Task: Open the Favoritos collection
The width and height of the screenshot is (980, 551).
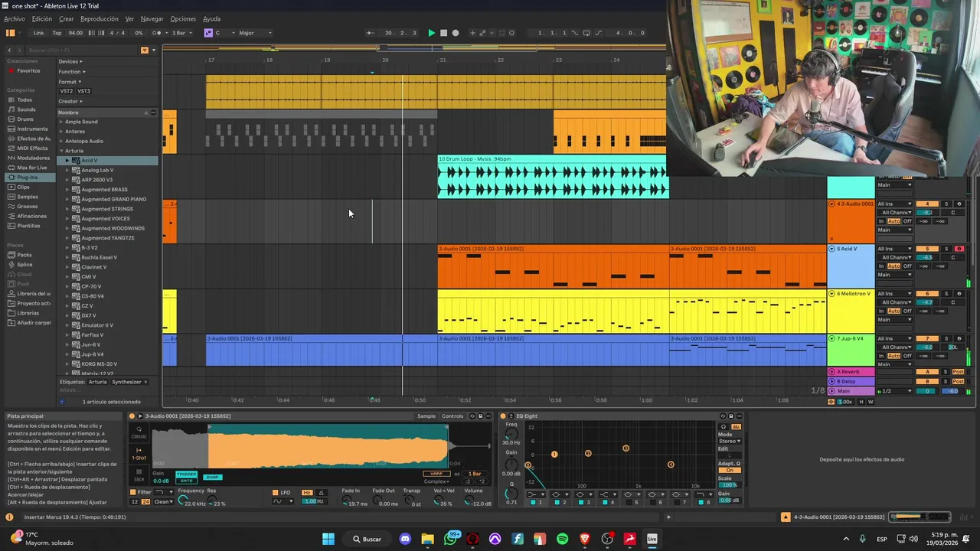Action: [x=28, y=71]
